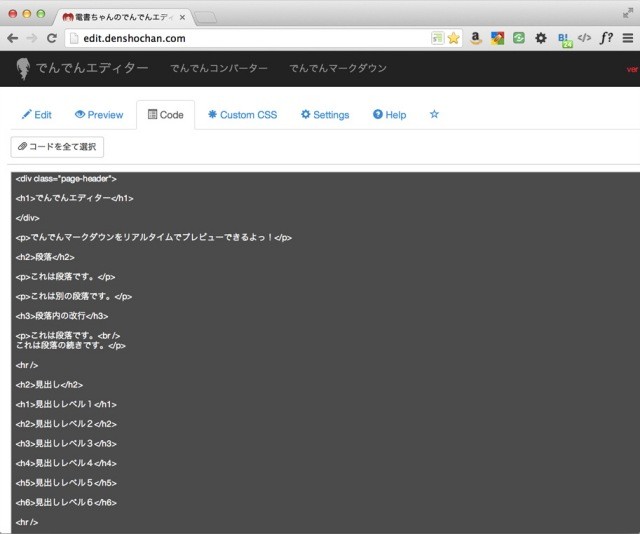The width and height of the screenshot is (640, 534).
Task: Click the でんでんマークダウンをリアルタイム paragraph code line
Action: click(153, 237)
